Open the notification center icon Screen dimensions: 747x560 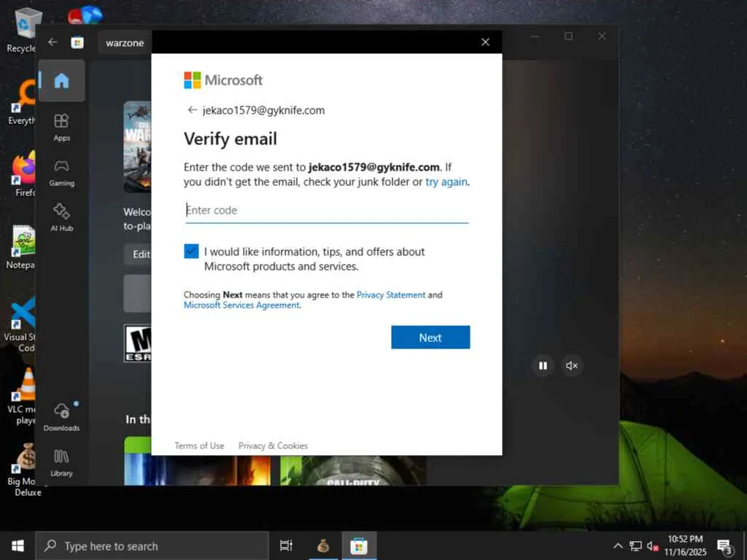pos(724,545)
